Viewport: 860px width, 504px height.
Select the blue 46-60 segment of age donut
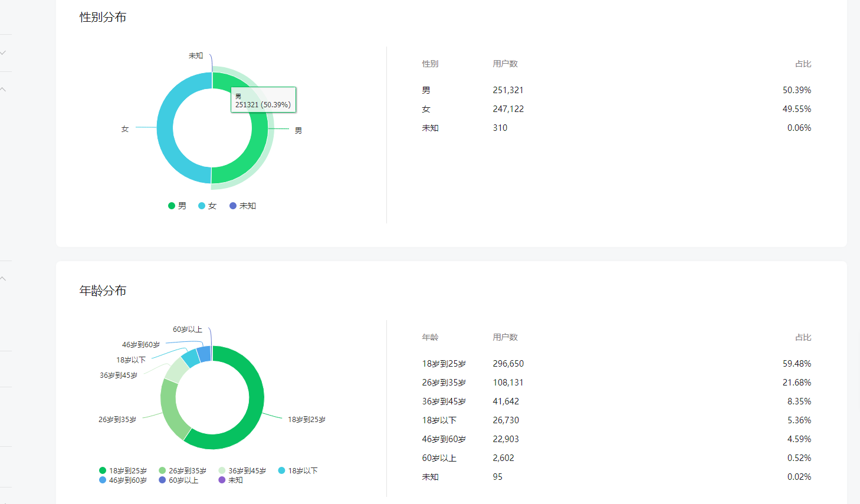(x=204, y=354)
